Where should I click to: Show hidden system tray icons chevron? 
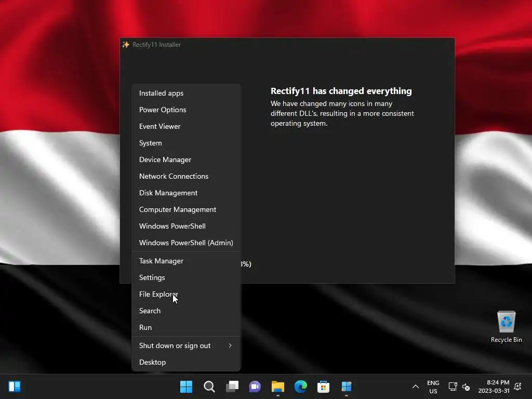pyautogui.click(x=415, y=387)
